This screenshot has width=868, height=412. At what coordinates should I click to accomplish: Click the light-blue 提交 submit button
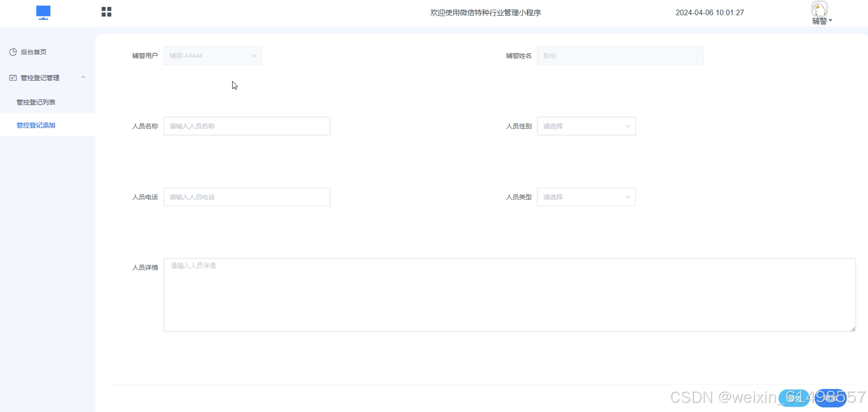(794, 398)
